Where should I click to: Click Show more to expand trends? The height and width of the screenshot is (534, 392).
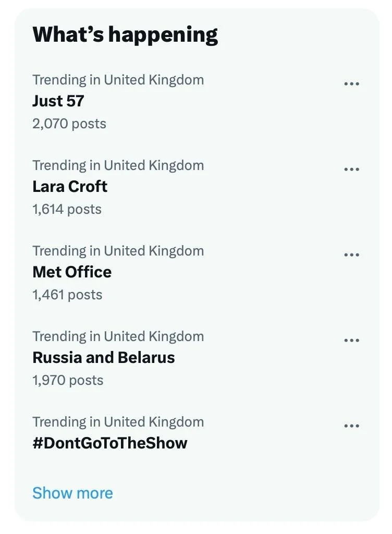tap(72, 493)
